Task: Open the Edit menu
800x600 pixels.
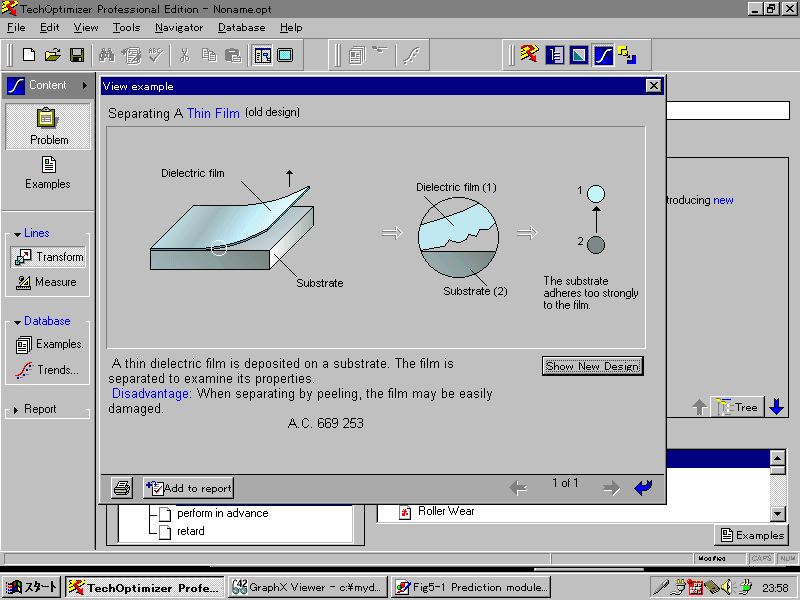Action: coord(49,28)
